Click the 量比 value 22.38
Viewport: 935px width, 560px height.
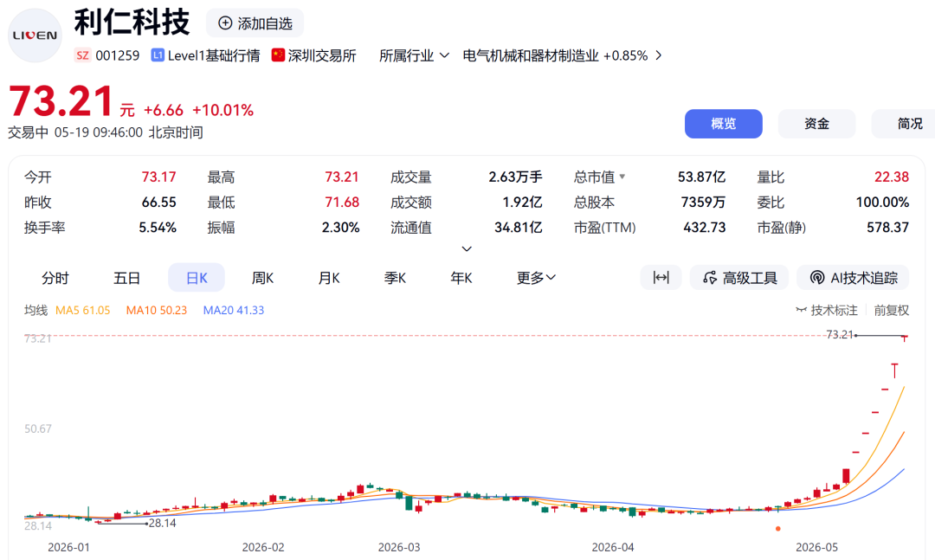click(892, 177)
